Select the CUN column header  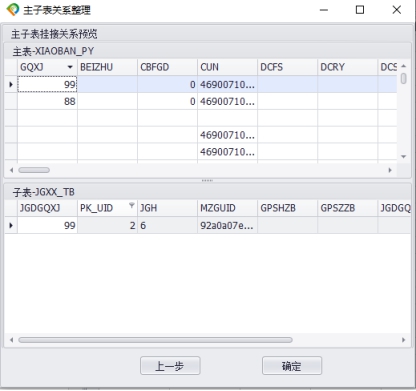click(x=227, y=67)
